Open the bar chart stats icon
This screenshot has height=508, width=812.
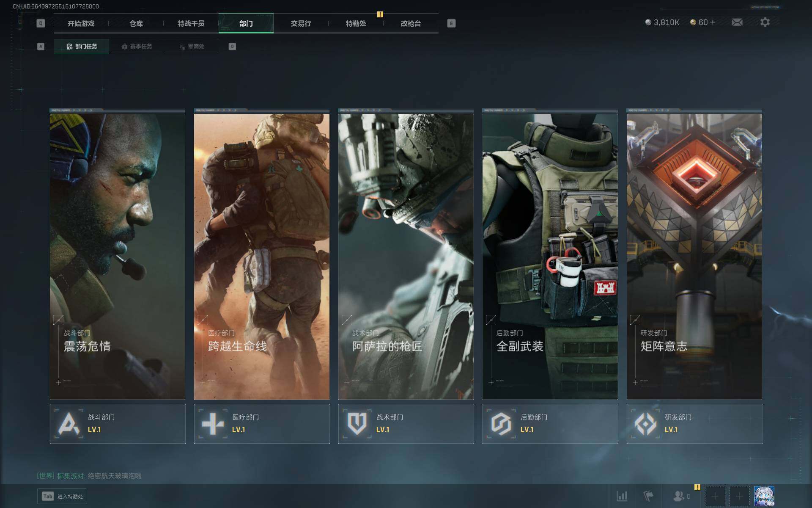(622, 496)
